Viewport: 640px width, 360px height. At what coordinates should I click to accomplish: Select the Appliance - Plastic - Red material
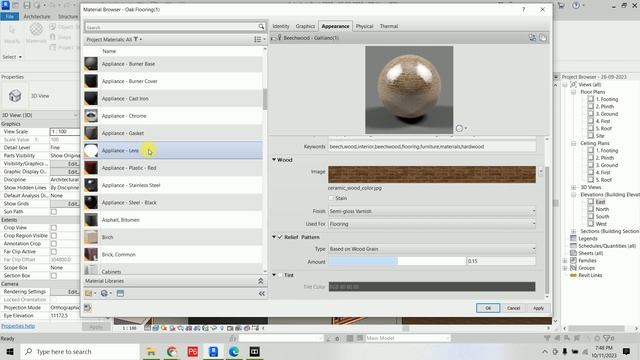point(173,168)
